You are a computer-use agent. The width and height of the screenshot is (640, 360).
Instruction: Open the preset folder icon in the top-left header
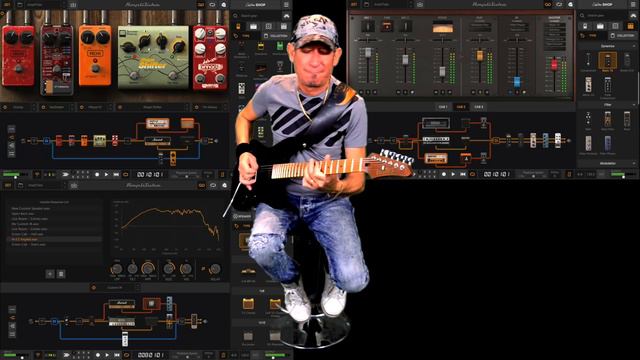[x=20, y=4]
